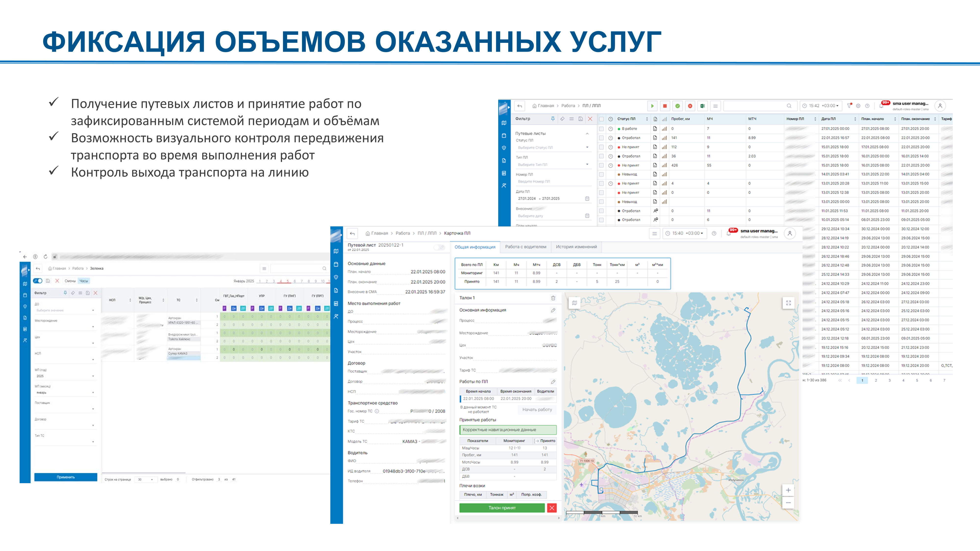
Task: Zoom out on the route map
Action: click(788, 502)
